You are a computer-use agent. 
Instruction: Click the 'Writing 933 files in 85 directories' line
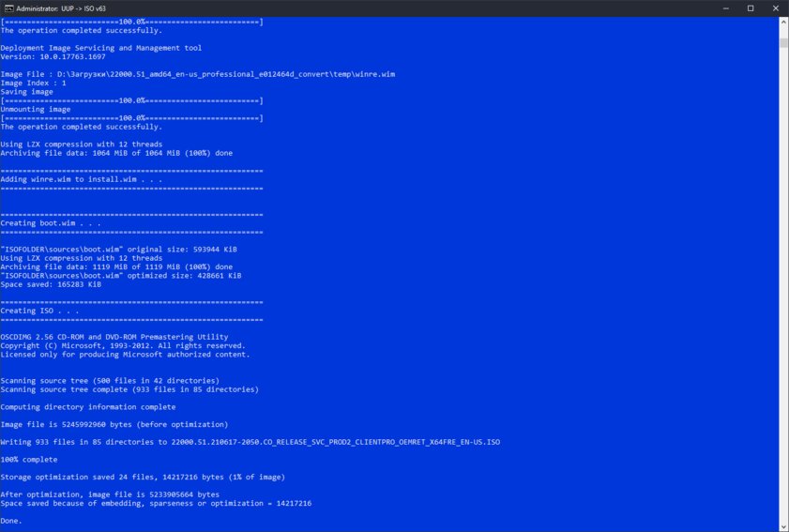(250, 442)
